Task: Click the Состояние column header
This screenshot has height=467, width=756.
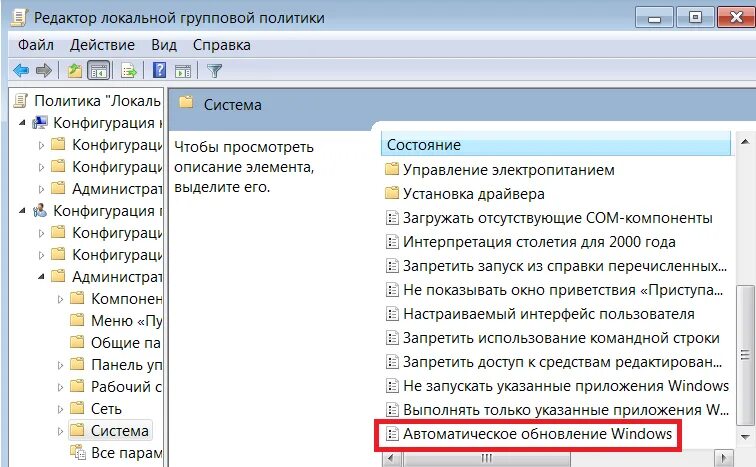Action: [556, 145]
